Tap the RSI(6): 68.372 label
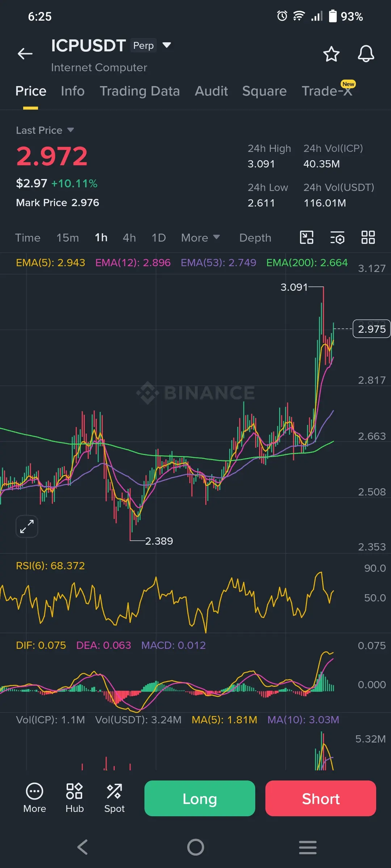Viewport: 391px width, 868px height. coord(50,566)
